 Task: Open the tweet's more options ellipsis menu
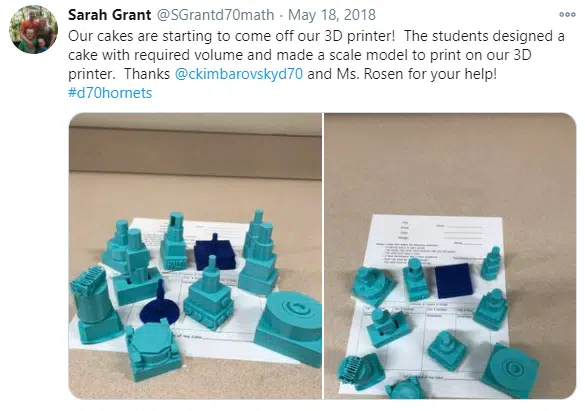[567, 15]
